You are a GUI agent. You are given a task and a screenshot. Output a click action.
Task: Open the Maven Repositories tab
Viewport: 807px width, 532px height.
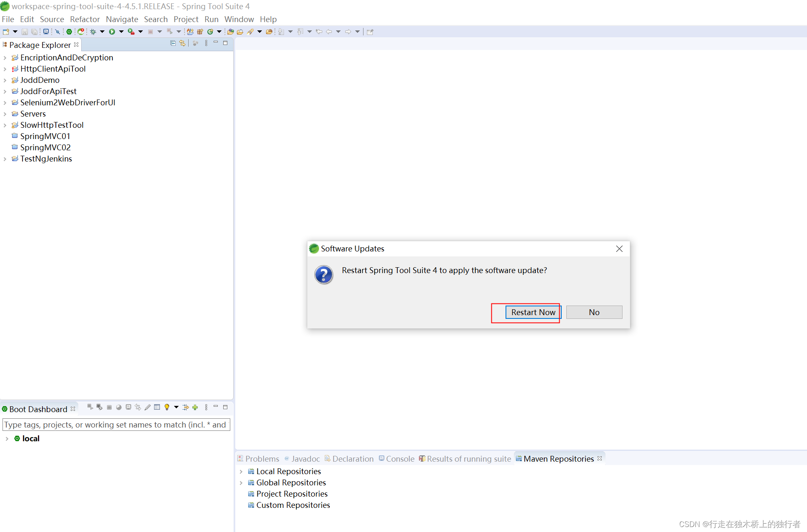click(x=559, y=458)
